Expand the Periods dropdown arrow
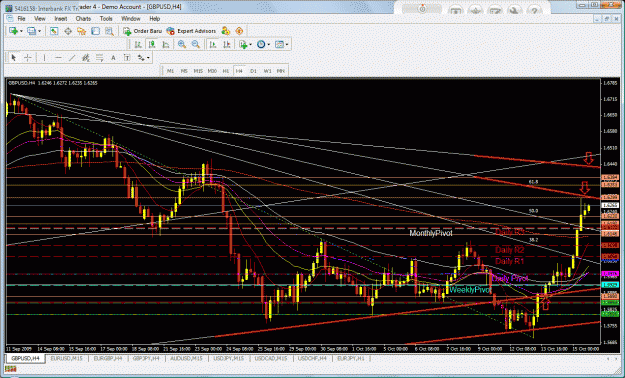 269,45
